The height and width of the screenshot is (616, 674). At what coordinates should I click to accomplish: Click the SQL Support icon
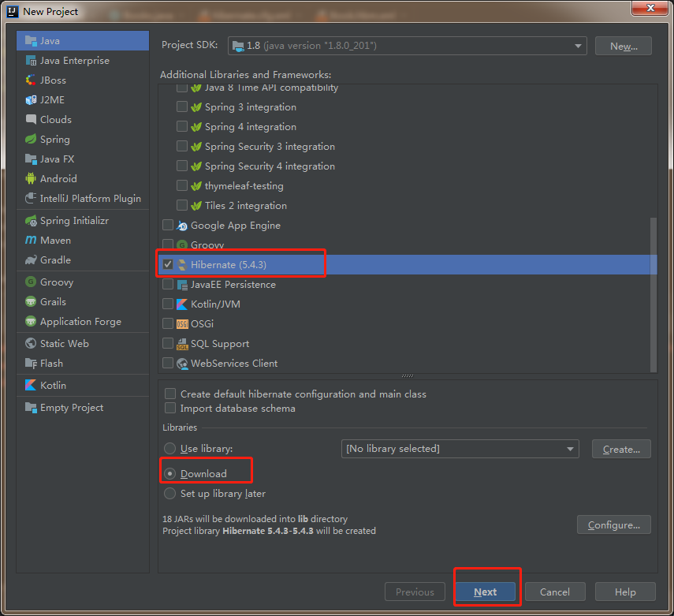[182, 344]
